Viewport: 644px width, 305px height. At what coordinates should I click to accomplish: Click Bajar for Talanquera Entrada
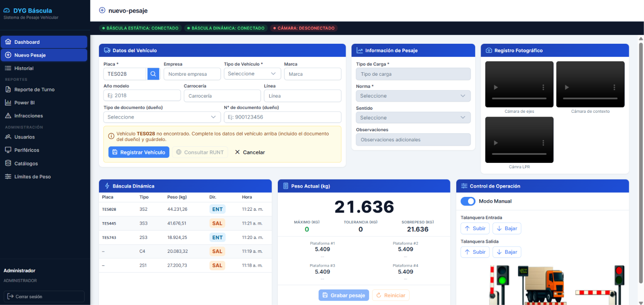point(507,228)
